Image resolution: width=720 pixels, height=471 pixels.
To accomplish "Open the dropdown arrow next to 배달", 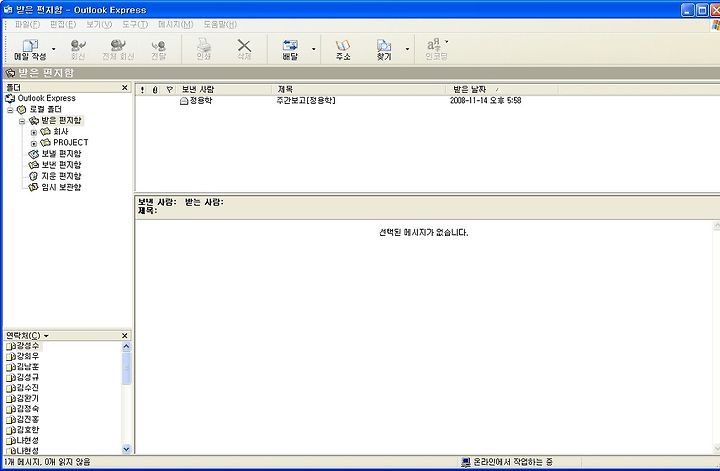I will tap(314, 49).
